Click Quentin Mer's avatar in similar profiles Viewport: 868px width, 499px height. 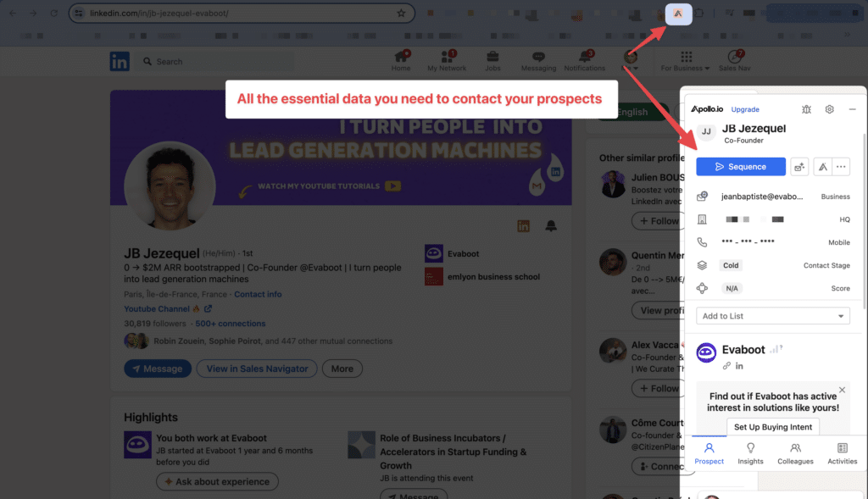(x=613, y=262)
